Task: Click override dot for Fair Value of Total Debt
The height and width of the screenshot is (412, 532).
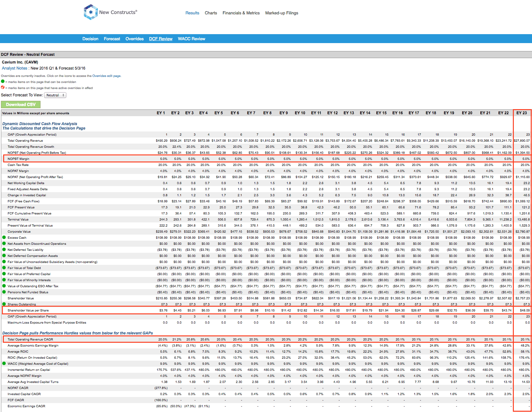Action: point(4,268)
